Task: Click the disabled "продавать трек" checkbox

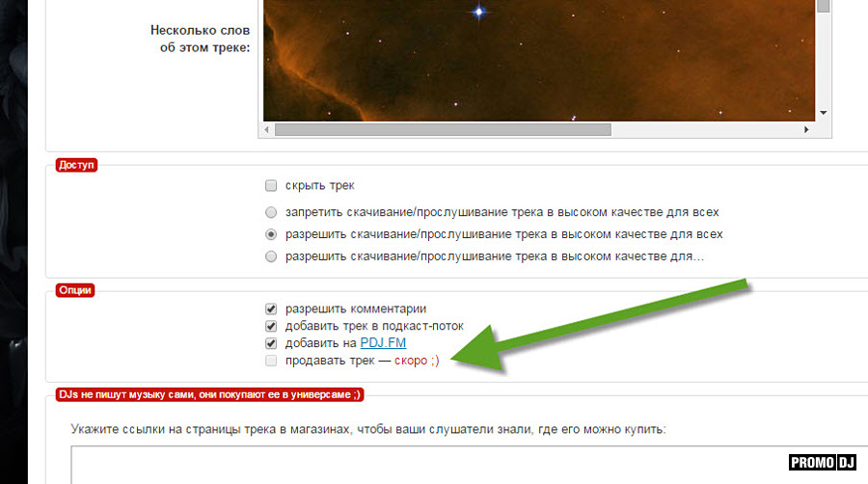Action: pos(271,361)
